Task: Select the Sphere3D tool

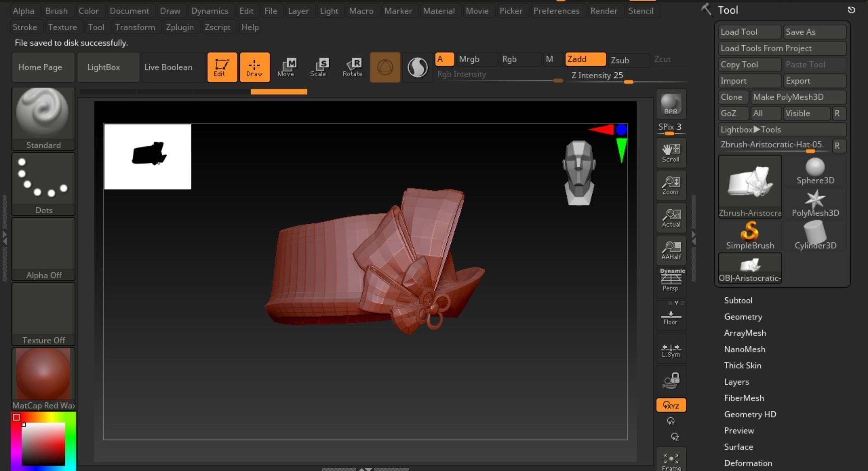Action: [815, 171]
